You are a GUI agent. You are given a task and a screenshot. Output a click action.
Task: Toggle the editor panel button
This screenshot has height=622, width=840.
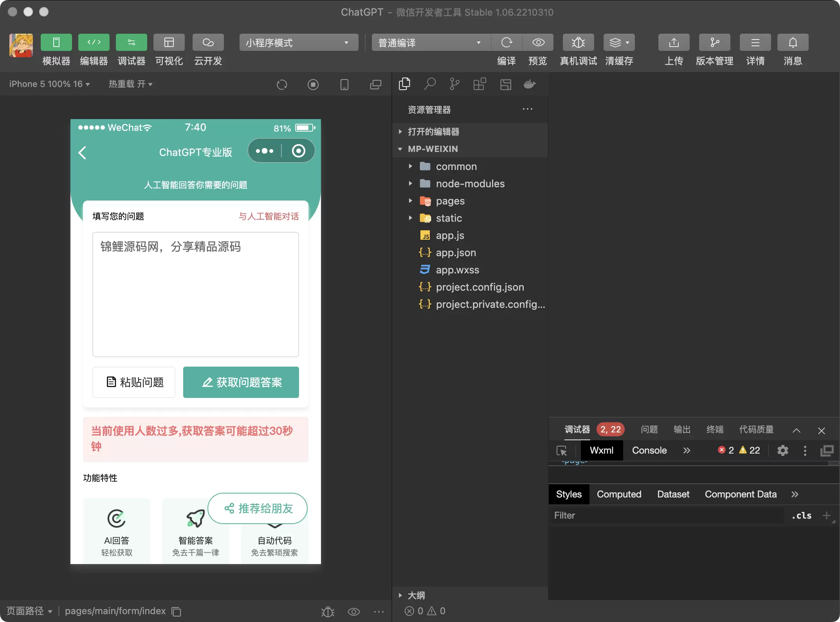point(94,42)
